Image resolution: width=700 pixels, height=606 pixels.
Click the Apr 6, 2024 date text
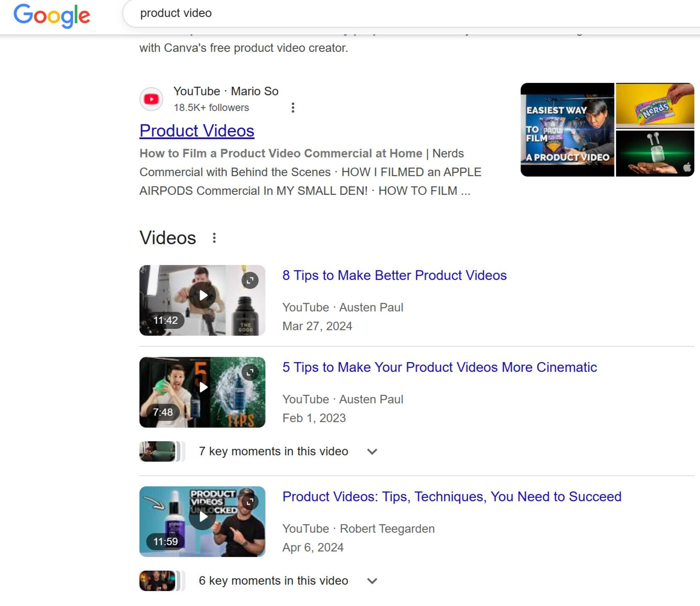(313, 547)
